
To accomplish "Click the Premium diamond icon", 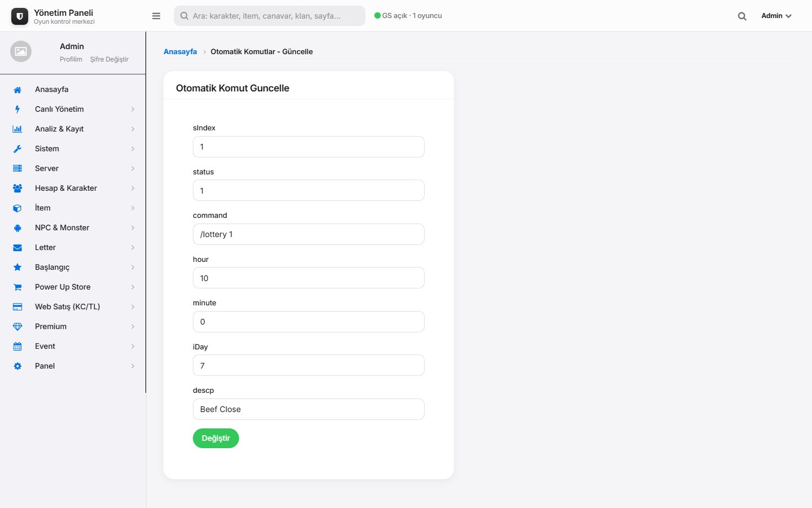I will 17,327.
